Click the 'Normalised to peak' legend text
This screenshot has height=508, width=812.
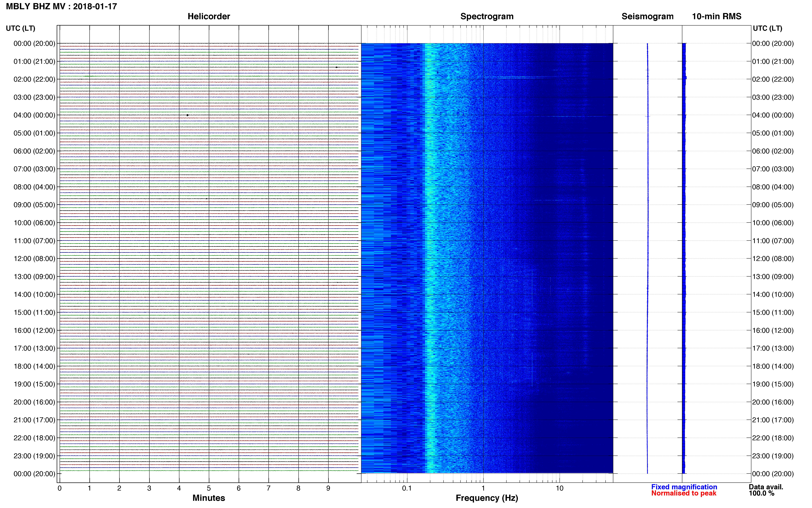684,493
